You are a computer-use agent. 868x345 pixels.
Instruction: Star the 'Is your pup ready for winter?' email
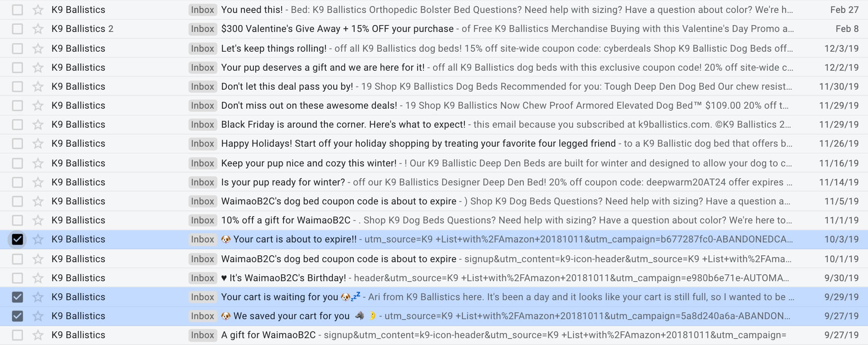tap(38, 182)
